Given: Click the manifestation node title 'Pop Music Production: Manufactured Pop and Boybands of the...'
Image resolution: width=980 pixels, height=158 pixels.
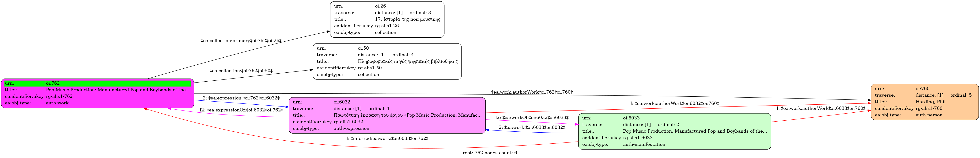Looking at the screenshot, I should pyautogui.click(x=695, y=131).
